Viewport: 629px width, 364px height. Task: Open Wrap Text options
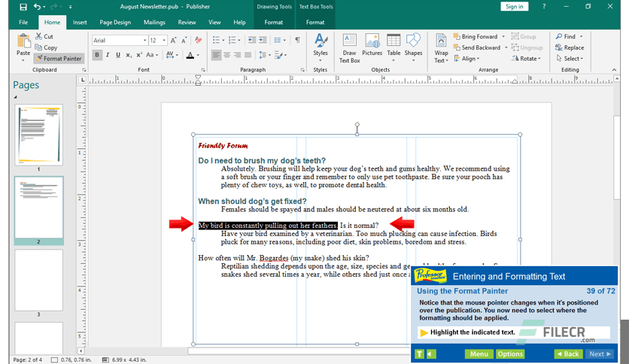coord(441,48)
